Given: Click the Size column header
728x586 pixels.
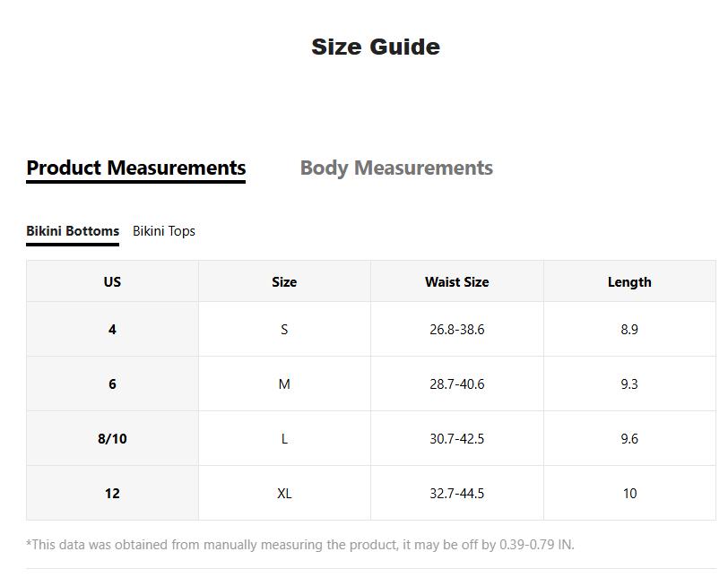Looking at the screenshot, I should [x=284, y=281].
